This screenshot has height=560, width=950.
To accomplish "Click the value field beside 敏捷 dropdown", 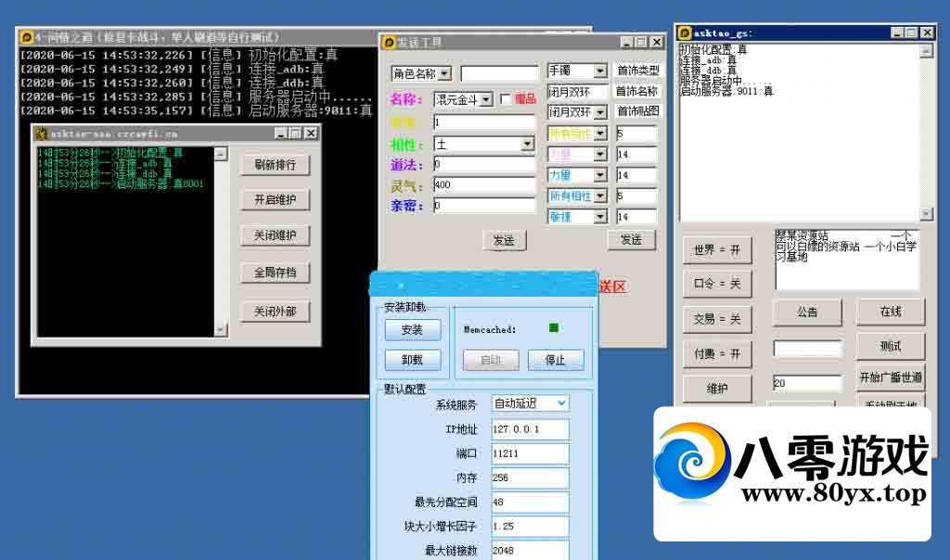I will point(636,217).
